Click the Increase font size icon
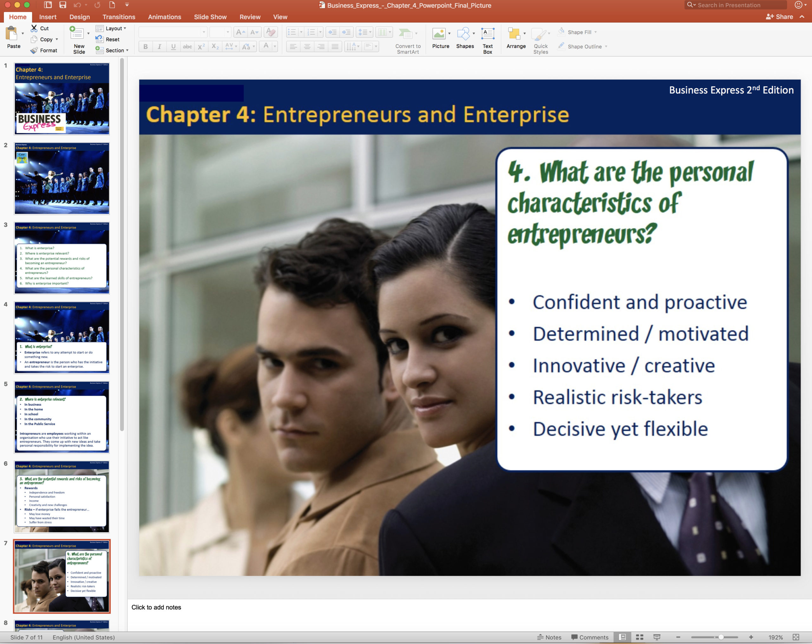This screenshot has width=812, height=644. click(240, 32)
